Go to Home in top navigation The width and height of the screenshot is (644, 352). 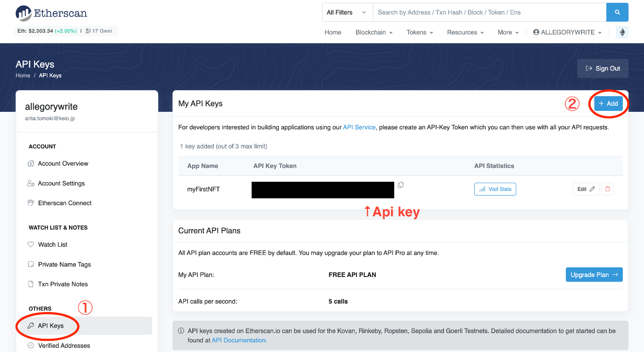click(x=333, y=32)
